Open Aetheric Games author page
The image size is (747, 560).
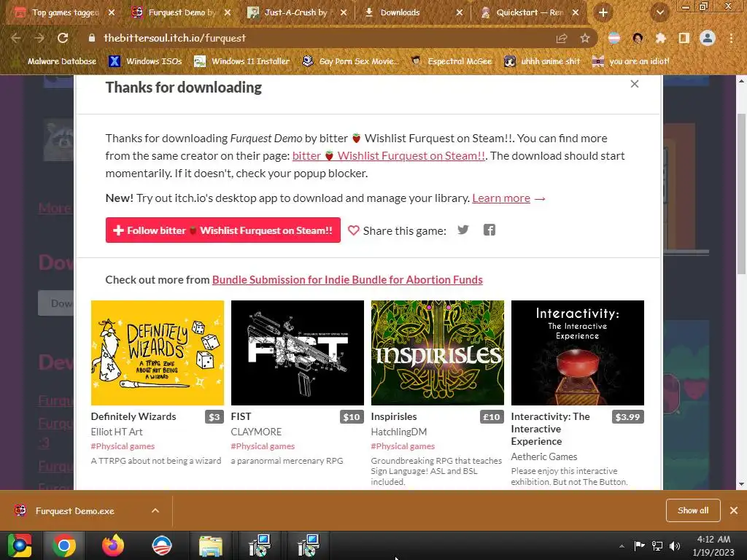(x=544, y=456)
